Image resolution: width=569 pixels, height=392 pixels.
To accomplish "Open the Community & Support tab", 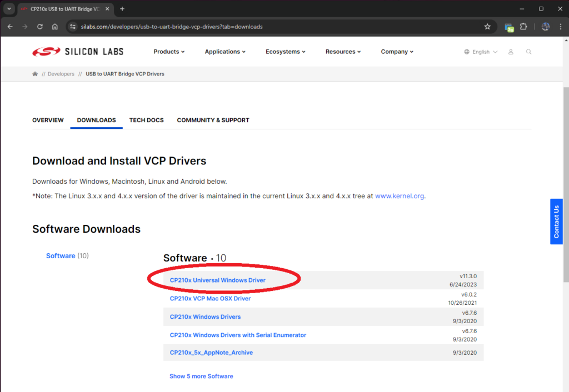I will pos(213,120).
